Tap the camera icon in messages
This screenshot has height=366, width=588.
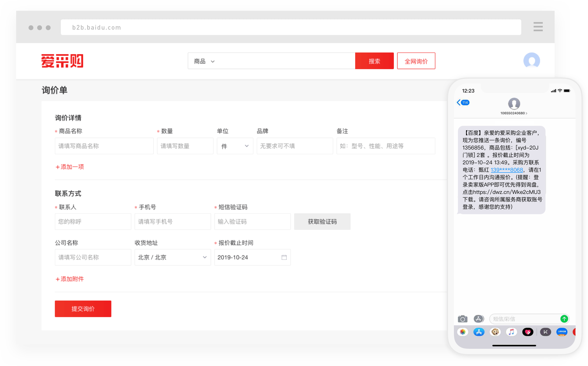[x=462, y=319]
